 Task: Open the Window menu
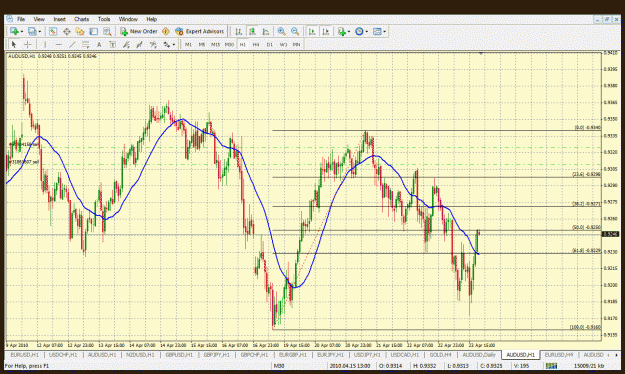click(128, 19)
